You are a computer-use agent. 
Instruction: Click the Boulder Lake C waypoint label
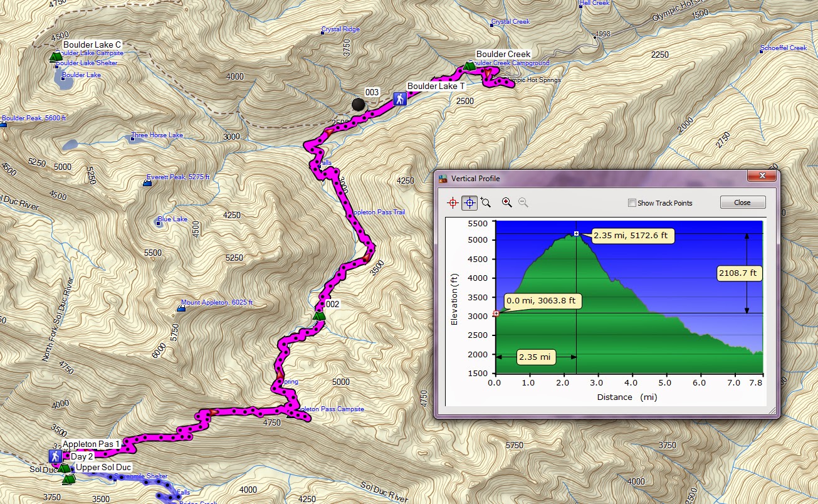[92, 45]
